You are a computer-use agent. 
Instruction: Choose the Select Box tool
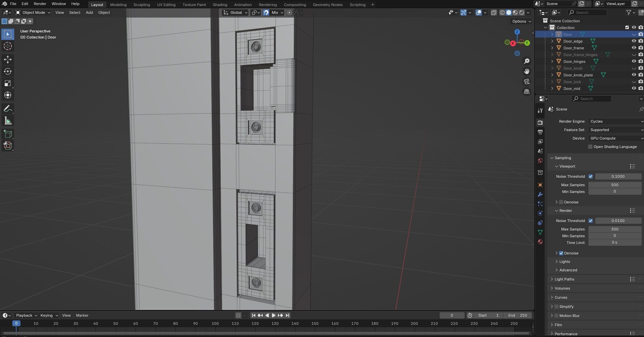pyautogui.click(x=8, y=34)
